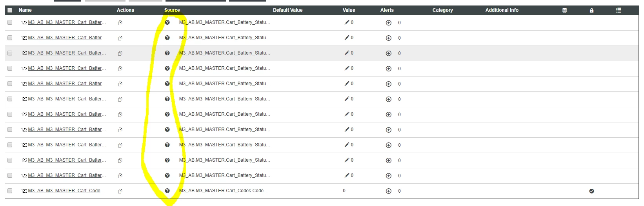
Task: Toggle the select-all checkbox in table header
Action: (x=10, y=10)
